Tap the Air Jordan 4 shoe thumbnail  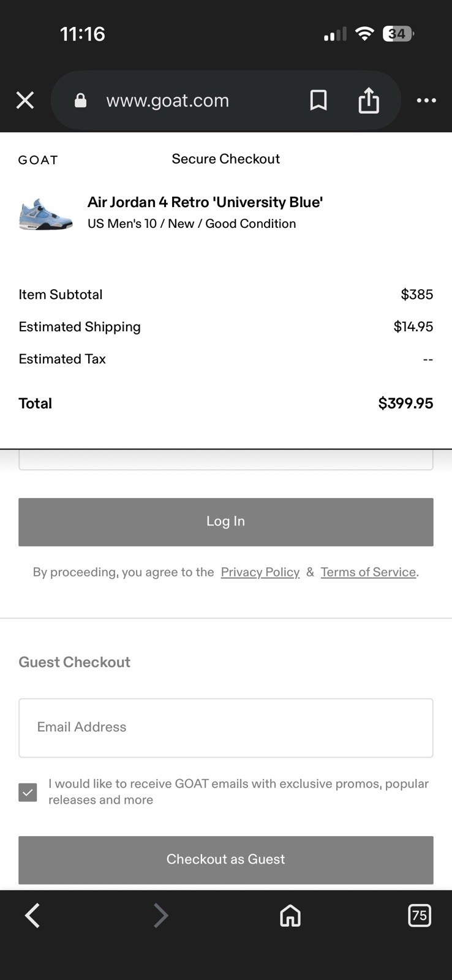(46, 214)
